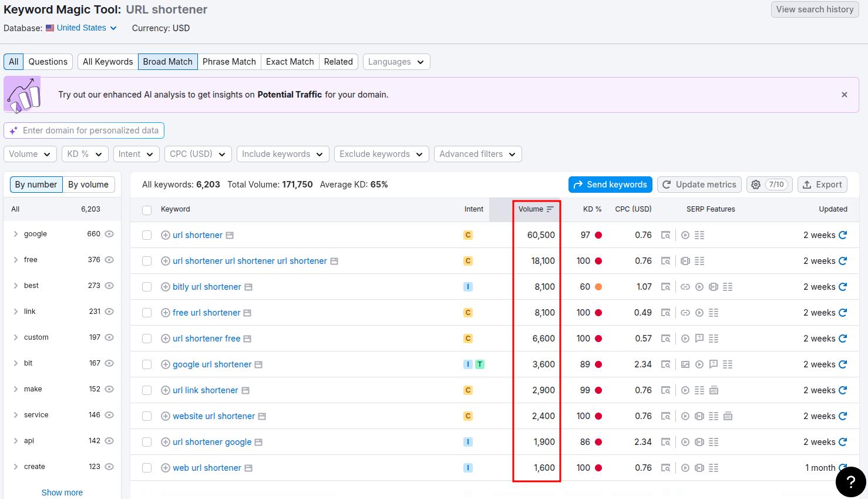Click the domain input for personalized data
This screenshot has height=499, width=868.
point(83,130)
